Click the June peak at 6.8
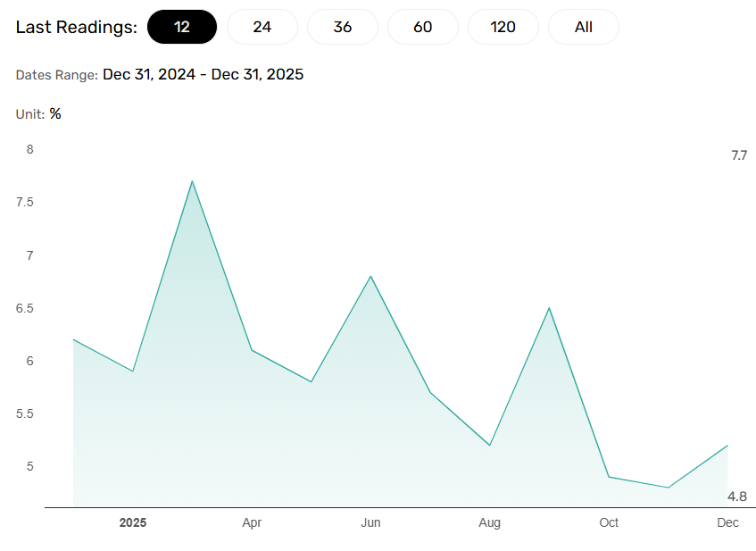This screenshot has height=551, width=756. click(x=370, y=277)
